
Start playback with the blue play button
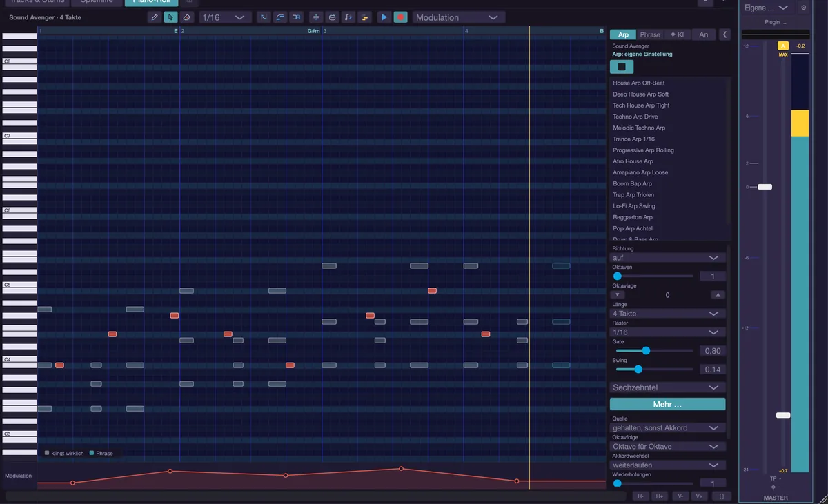384,17
